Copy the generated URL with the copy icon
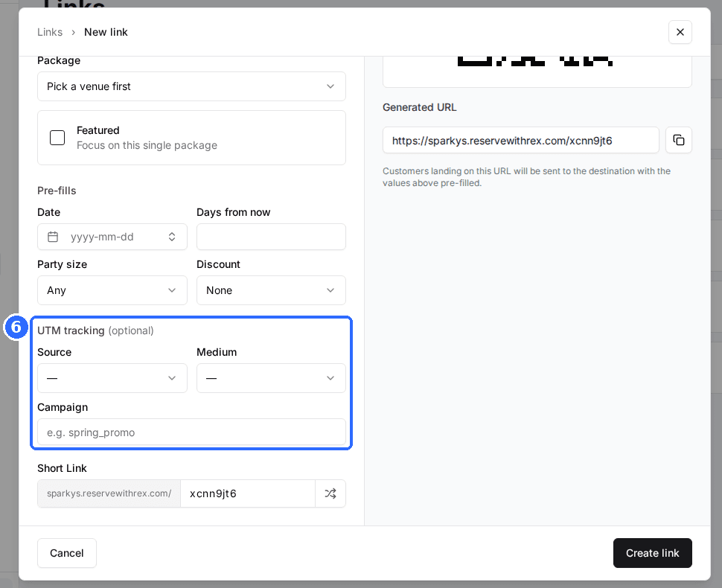 pos(678,140)
